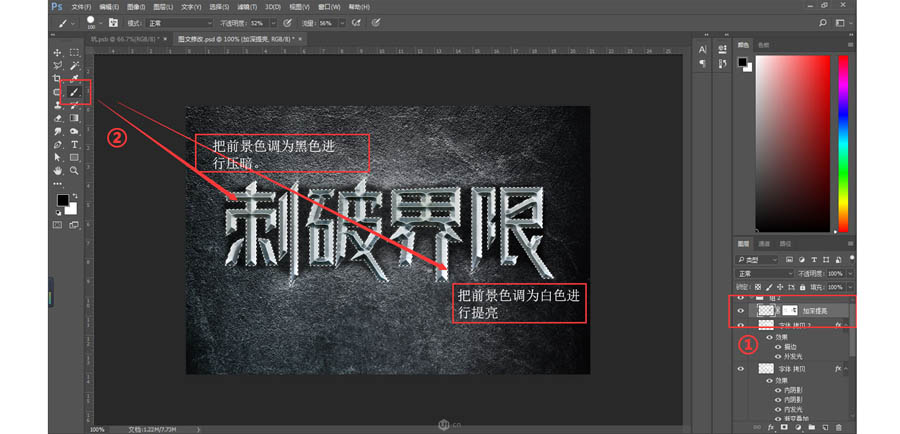
Task: Select the Lasso tool
Action: [57, 65]
